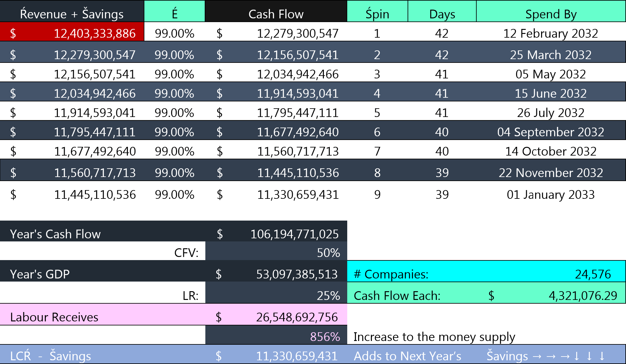The width and height of the screenshot is (626, 364).
Task: Click the Spend By column header
Action: (x=551, y=13)
